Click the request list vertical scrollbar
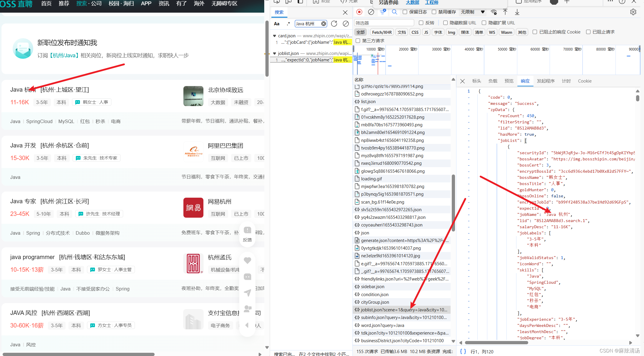This screenshot has height=356, width=644. pos(453,203)
